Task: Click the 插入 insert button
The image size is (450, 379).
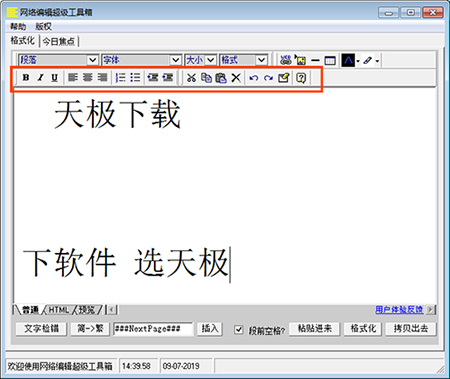Action: tap(210, 329)
